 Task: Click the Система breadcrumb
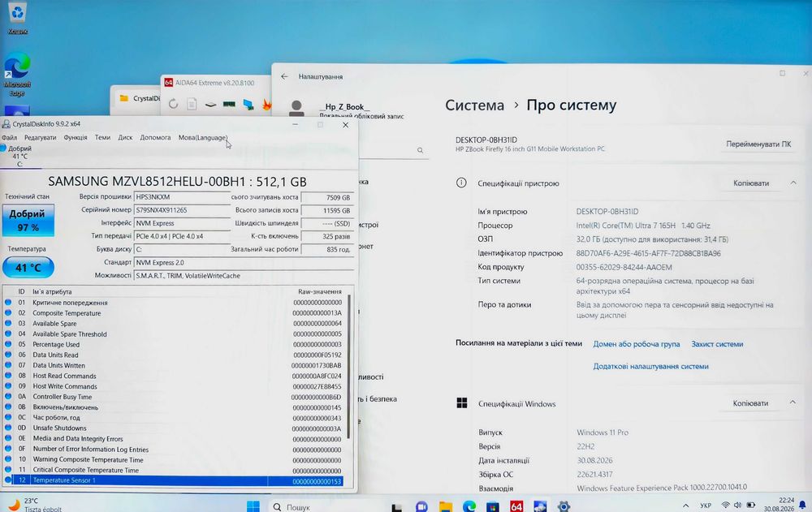(474, 105)
